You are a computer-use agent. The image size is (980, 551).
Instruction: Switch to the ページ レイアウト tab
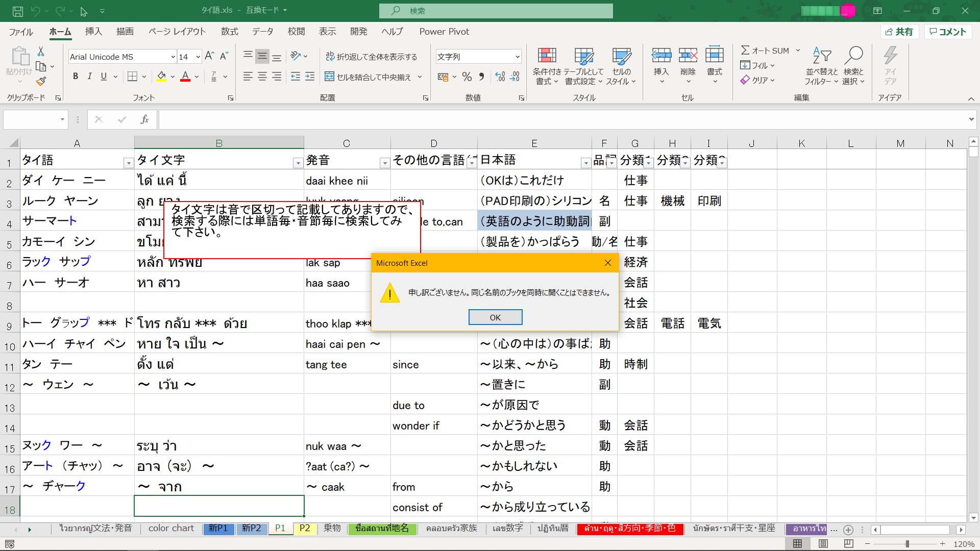tap(177, 32)
